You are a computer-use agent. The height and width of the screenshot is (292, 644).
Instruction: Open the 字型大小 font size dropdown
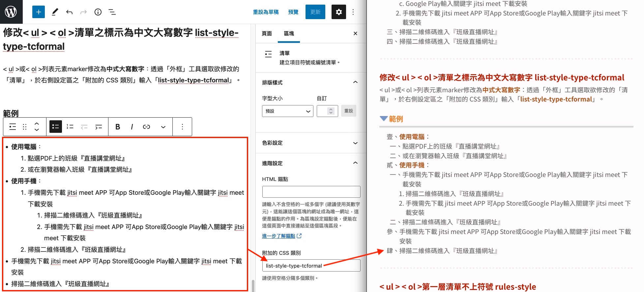click(288, 111)
